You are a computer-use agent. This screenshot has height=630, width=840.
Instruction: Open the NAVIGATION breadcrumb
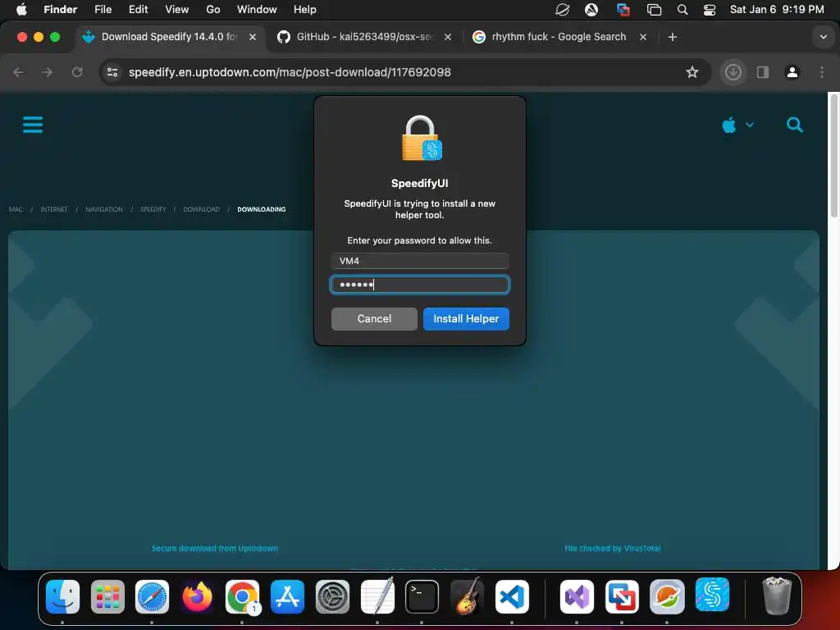(x=104, y=209)
